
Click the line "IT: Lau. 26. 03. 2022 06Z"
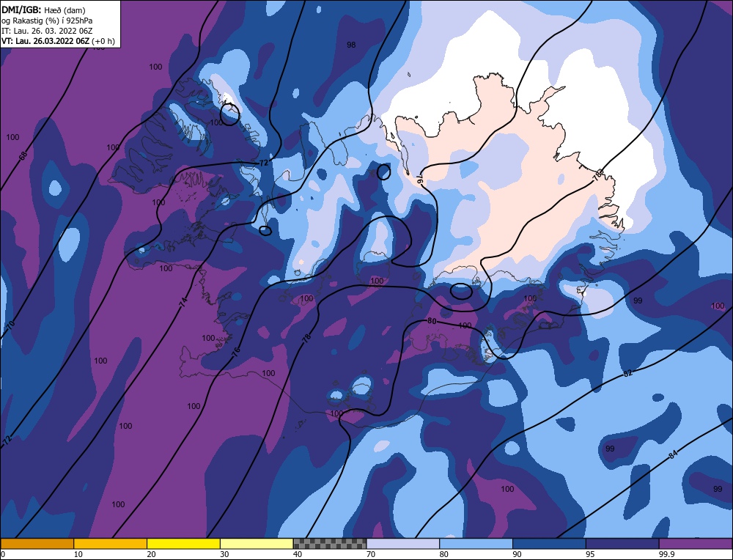47,31
